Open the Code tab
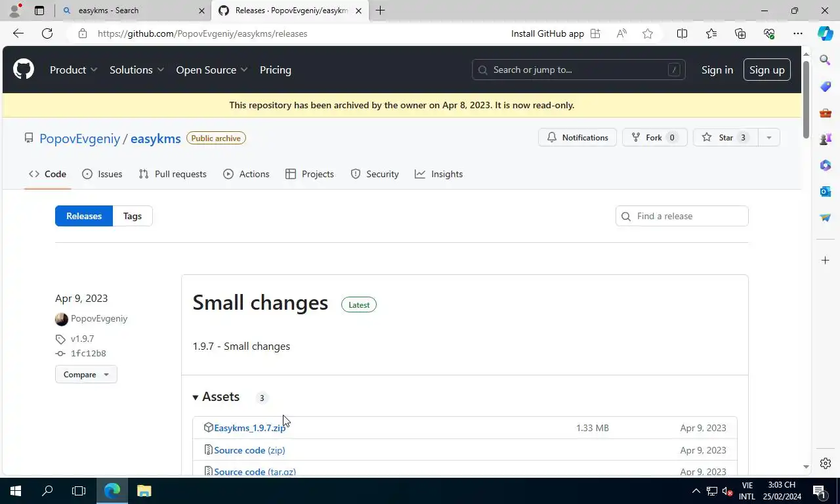Viewport: 840px width, 504px height. [47, 174]
